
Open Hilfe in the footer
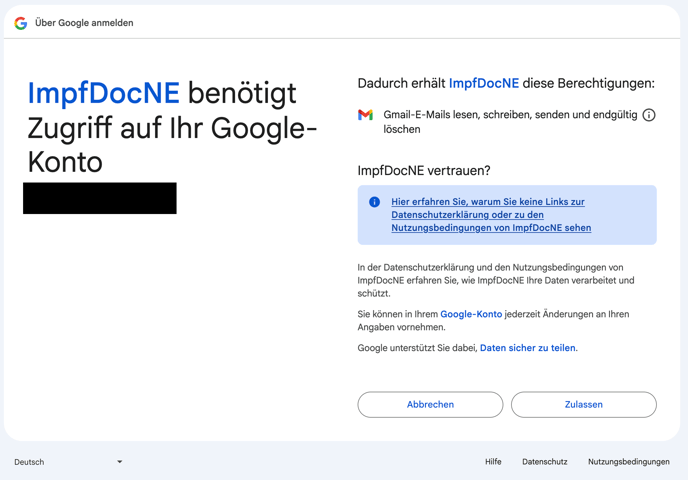(493, 462)
